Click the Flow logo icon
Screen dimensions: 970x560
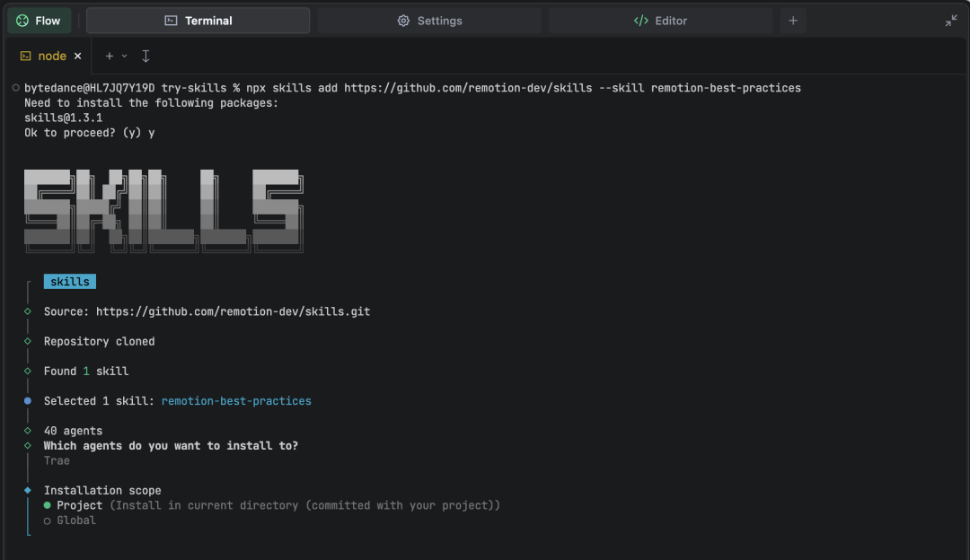pos(22,21)
